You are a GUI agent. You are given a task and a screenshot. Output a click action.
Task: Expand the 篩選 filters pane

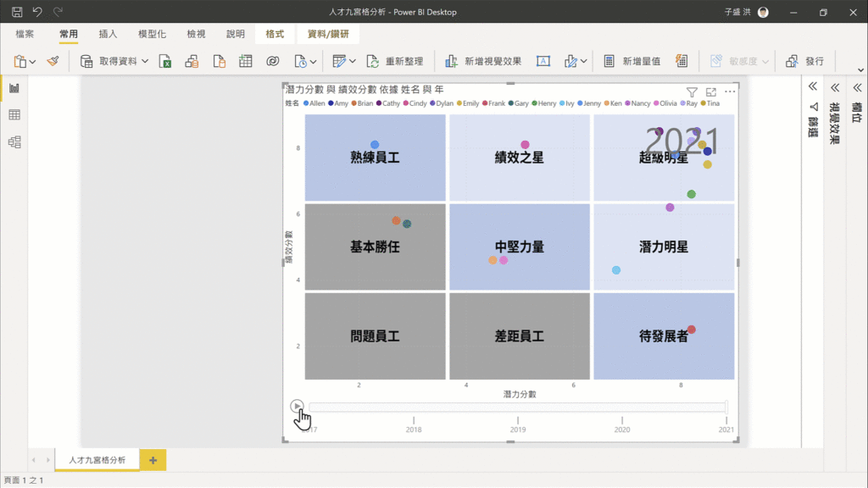(813, 87)
